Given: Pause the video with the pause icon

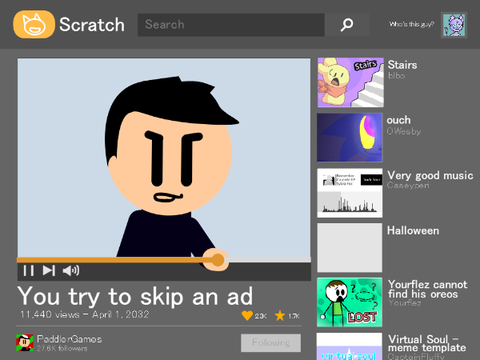Looking at the screenshot, I should pyautogui.click(x=29, y=270).
